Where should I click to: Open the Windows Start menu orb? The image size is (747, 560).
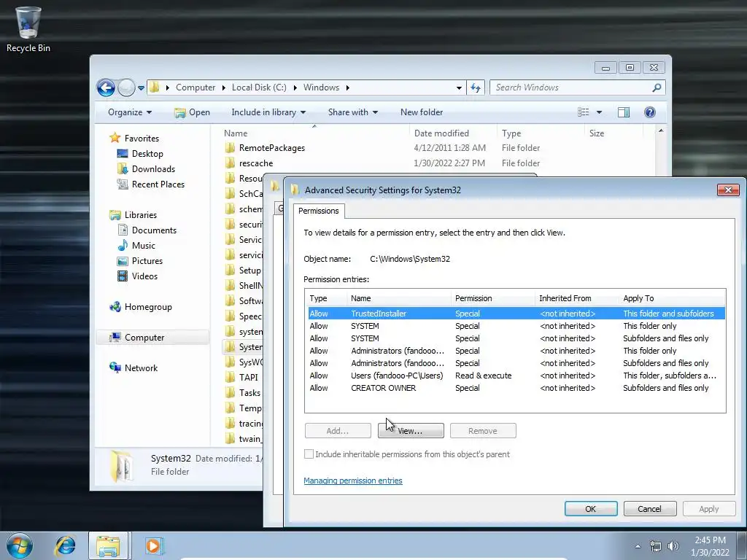20,545
